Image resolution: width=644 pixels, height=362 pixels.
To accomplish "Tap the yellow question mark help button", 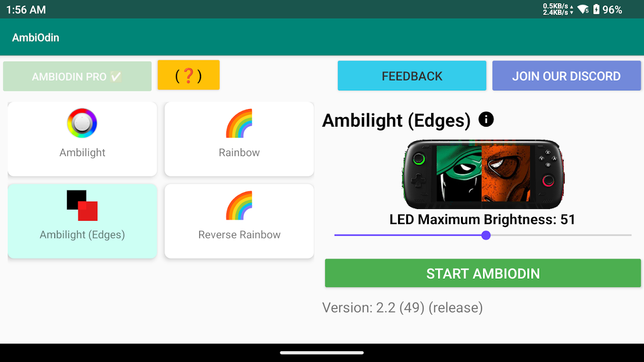I will (188, 75).
